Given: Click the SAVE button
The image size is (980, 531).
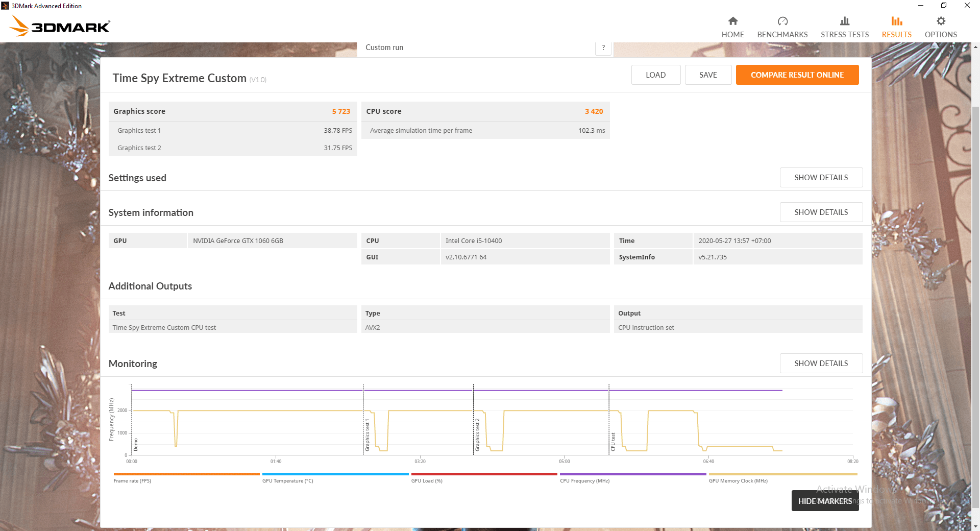Looking at the screenshot, I should [x=708, y=75].
